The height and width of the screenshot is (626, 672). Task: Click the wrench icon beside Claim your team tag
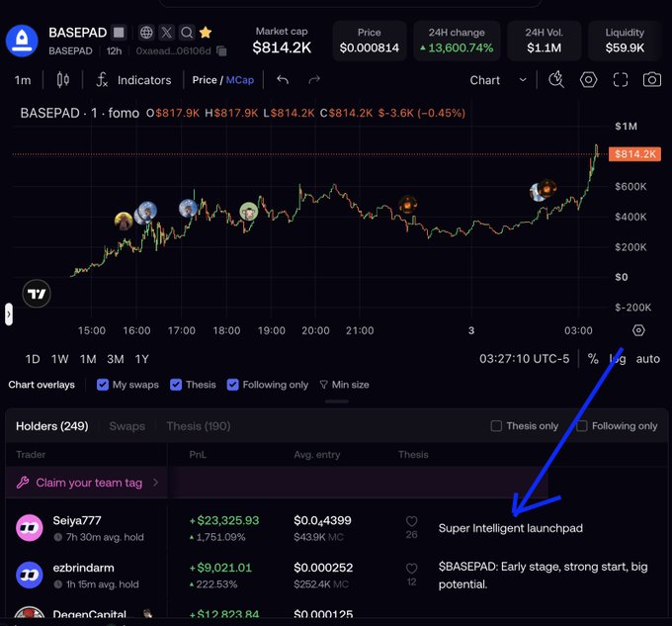pyautogui.click(x=23, y=483)
